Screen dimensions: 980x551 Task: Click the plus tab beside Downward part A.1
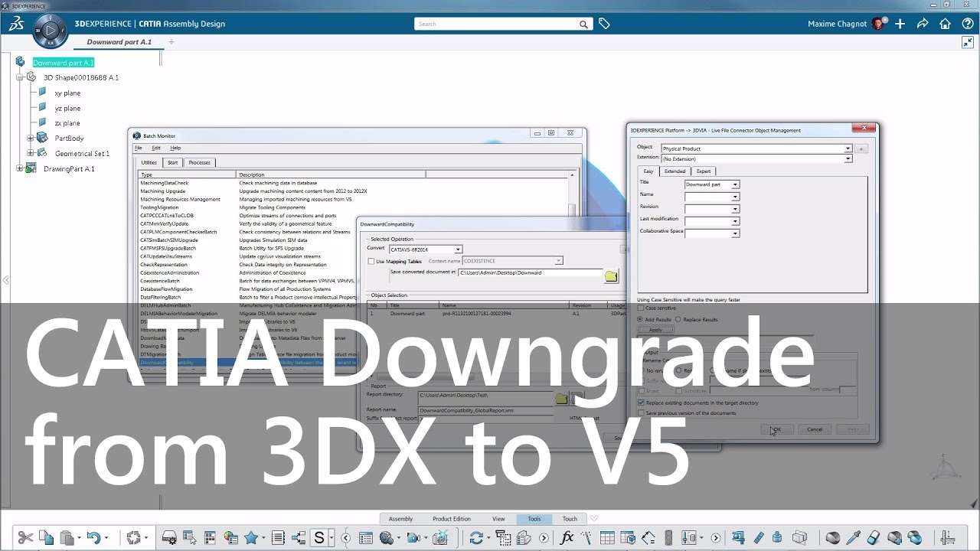tap(171, 42)
